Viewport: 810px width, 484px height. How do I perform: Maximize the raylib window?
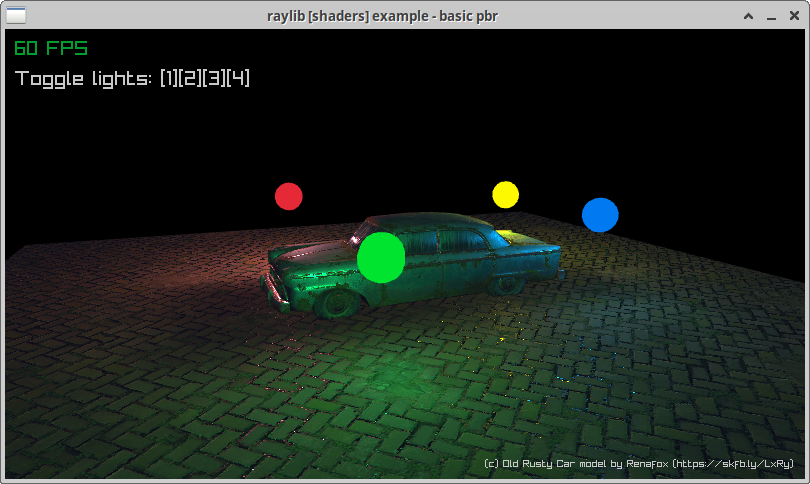[x=748, y=17]
